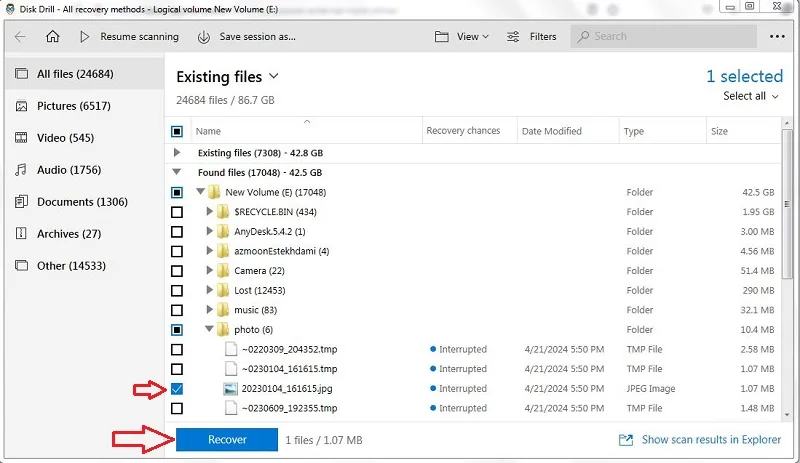This screenshot has height=463, width=800.
Task: Select Audio (1756) category
Action: (x=84, y=170)
